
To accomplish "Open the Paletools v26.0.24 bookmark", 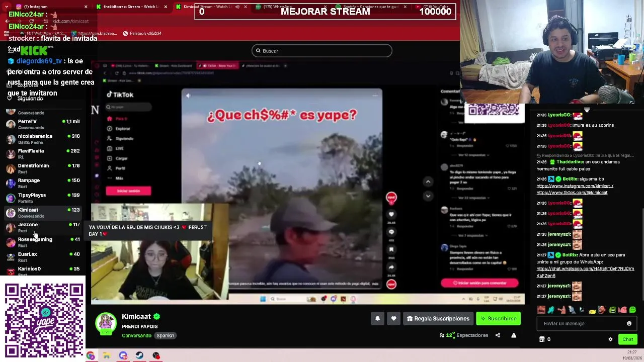I will click(142, 34).
